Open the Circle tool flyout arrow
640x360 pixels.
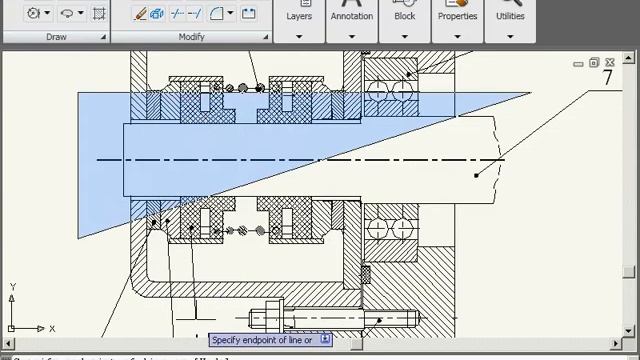[47, 13]
